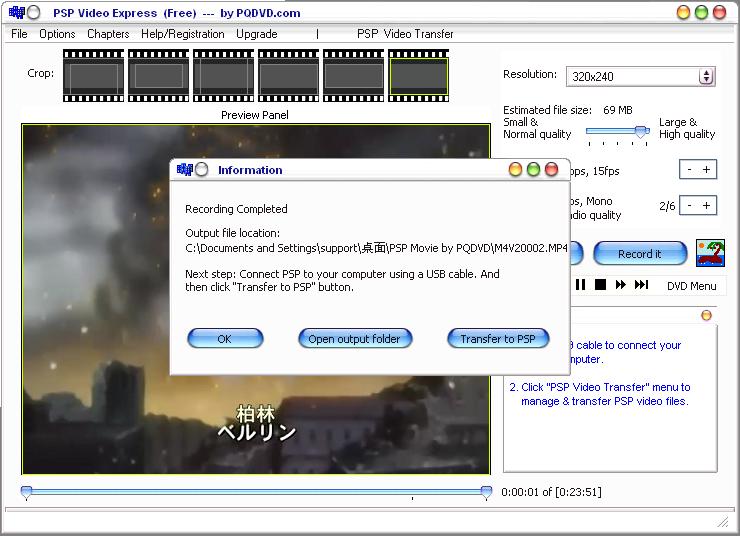Increase audio quality with plus stepper
The image size is (740, 536).
707,206
